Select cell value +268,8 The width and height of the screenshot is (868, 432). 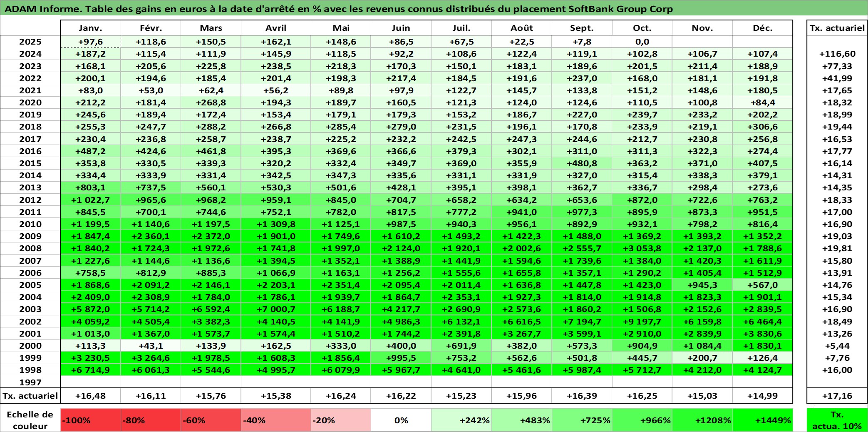coord(211,102)
